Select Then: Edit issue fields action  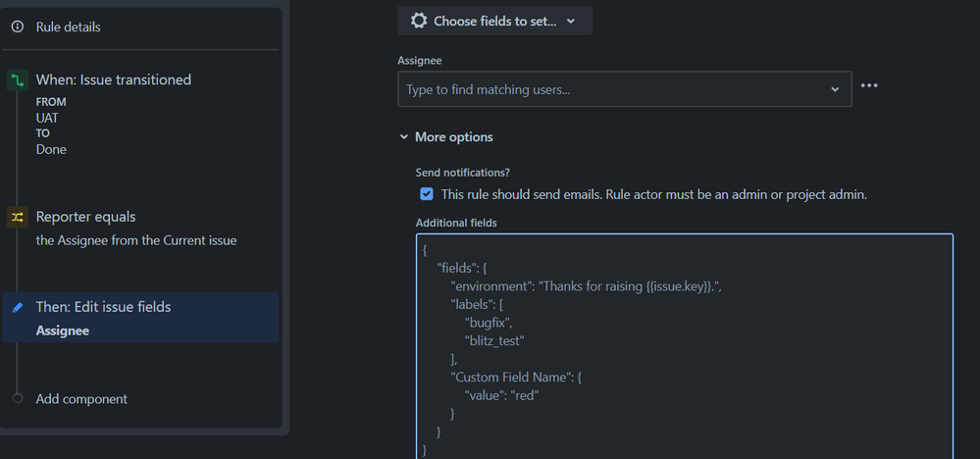(140, 317)
